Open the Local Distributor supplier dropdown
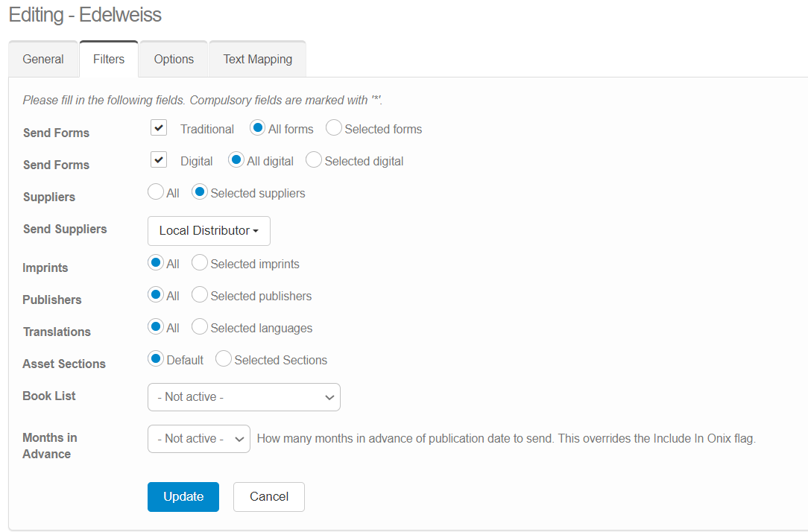Viewport: 808px width, 532px height. click(x=209, y=231)
